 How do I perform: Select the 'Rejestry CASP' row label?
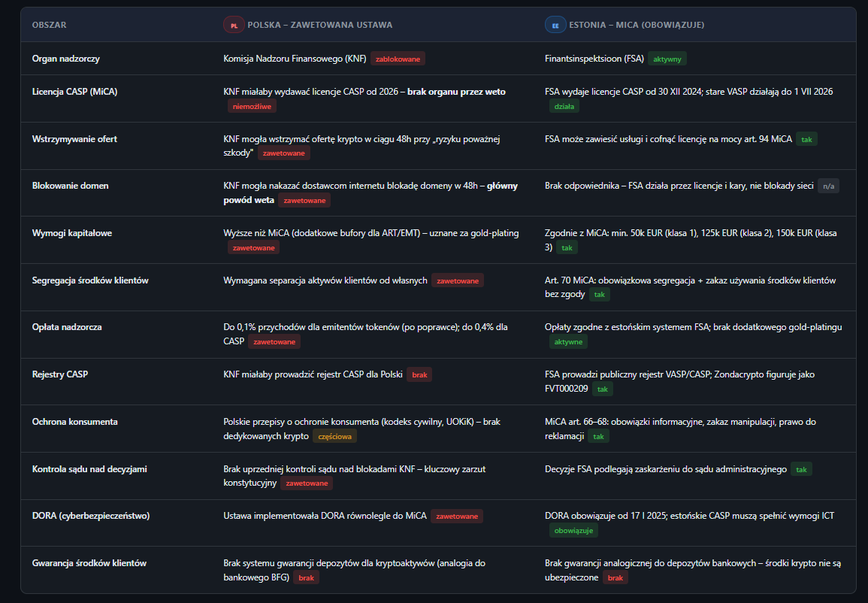click(60, 375)
